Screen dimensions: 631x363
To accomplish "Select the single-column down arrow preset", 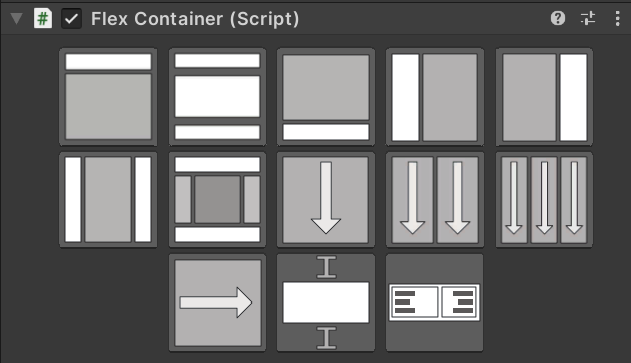I will pyautogui.click(x=326, y=200).
